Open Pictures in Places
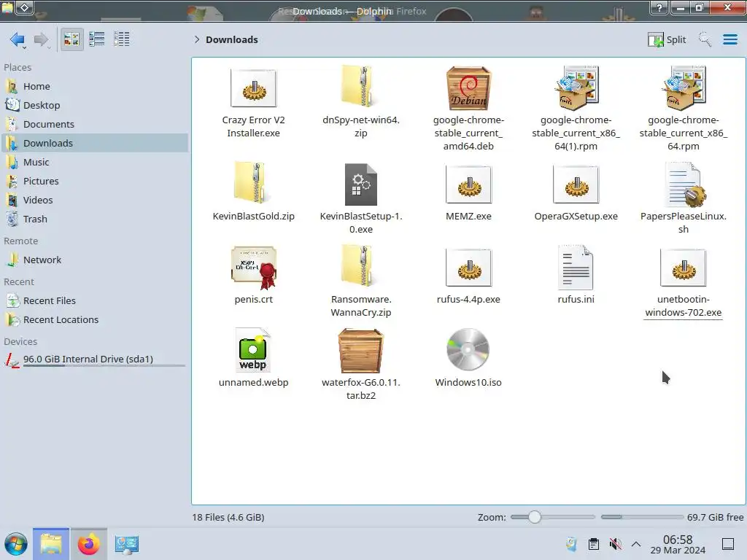The width and height of the screenshot is (747, 560). coord(94,182)
